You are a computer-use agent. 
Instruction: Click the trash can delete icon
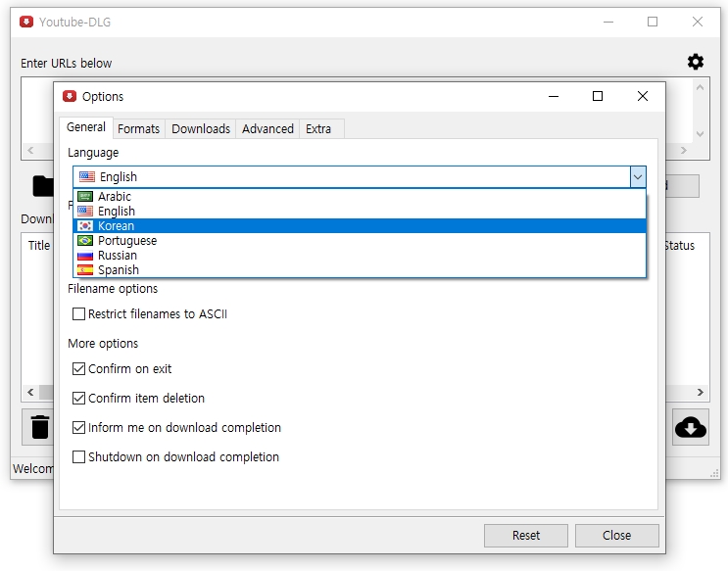(39, 427)
